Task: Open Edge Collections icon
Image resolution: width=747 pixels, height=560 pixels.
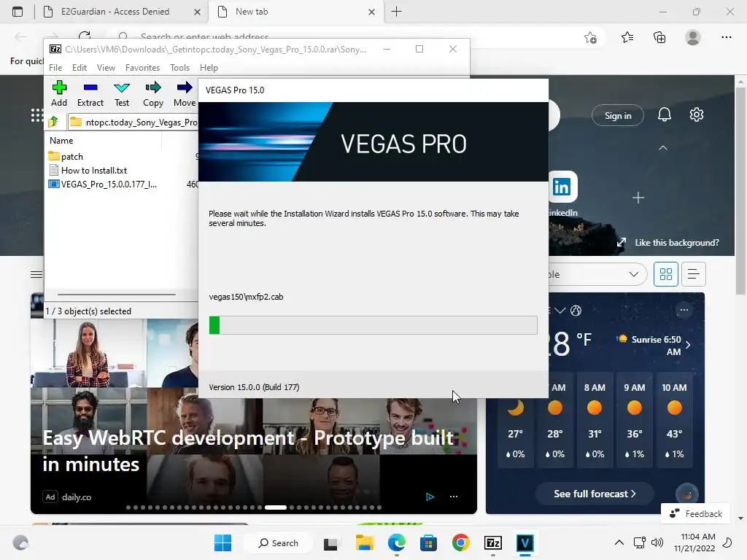Action: (659, 37)
